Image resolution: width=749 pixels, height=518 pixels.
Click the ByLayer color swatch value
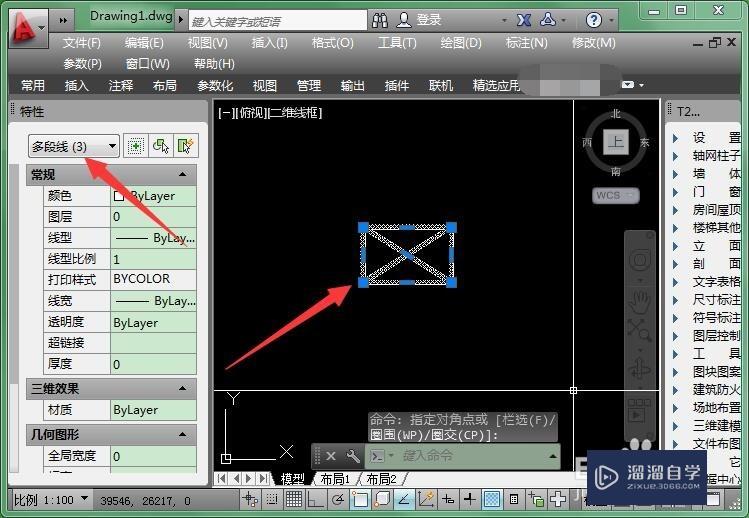[x=153, y=196]
